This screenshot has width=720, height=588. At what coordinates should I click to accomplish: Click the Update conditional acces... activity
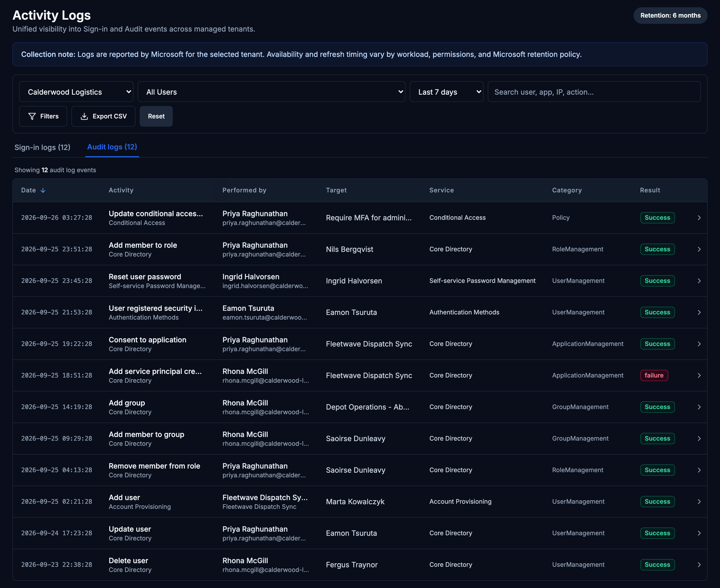pos(156,214)
